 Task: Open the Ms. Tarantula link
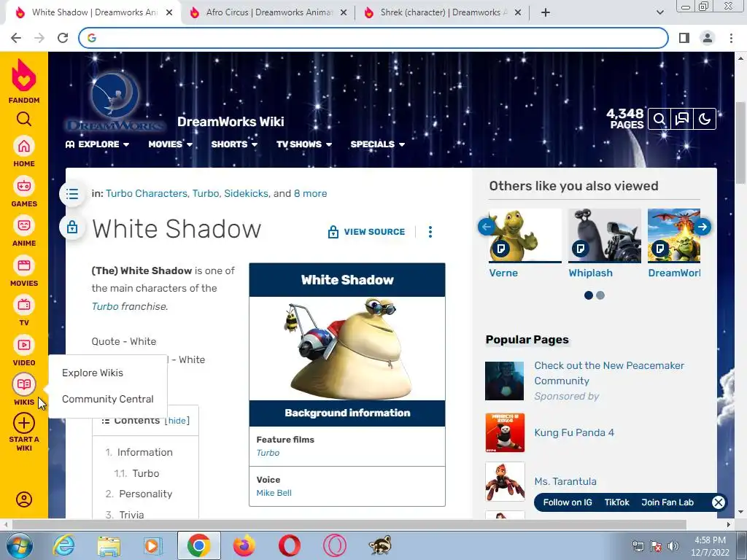pyautogui.click(x=565, y=481)
